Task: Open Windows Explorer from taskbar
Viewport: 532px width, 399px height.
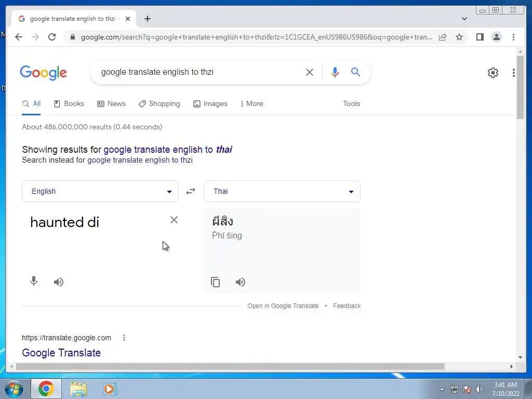Action: [78, 389]
